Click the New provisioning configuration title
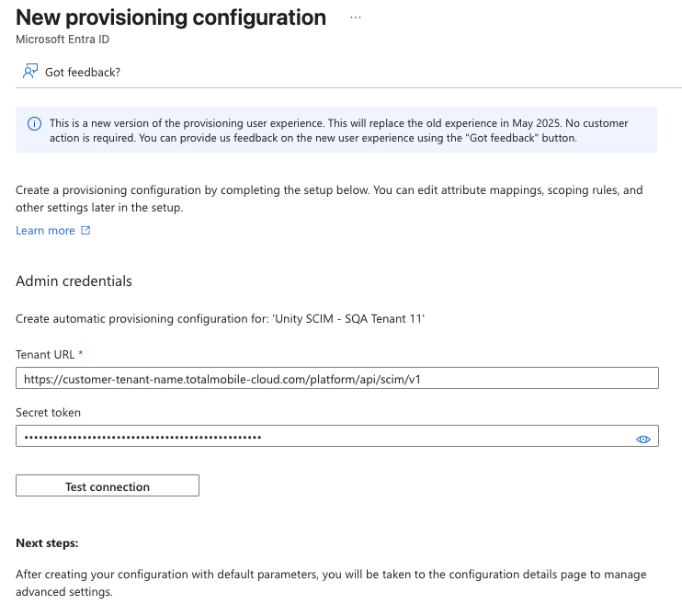The width and height of the screenshot is (682, 616). coord(171,17)
